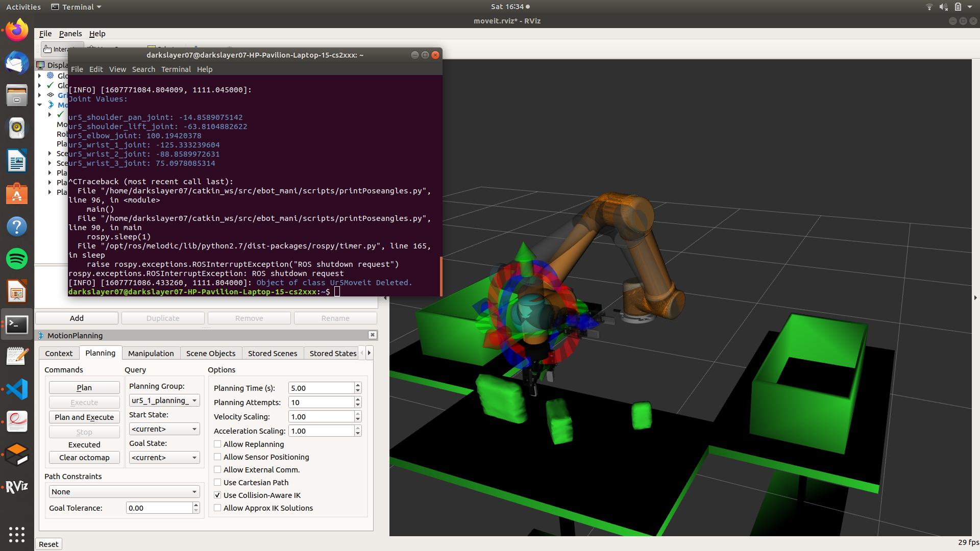
Task: Open the Goal State selector showing current
Action: tap(164, 457)
